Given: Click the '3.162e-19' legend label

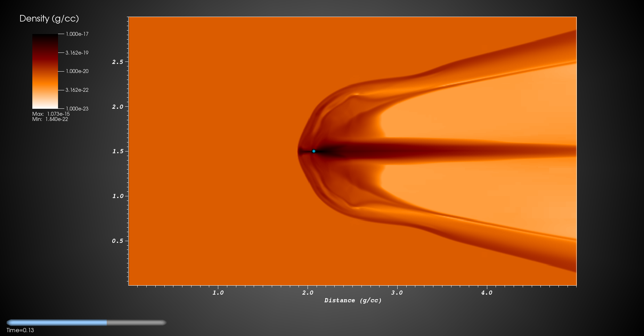Looking at the screenshot, I should (77, 53).
